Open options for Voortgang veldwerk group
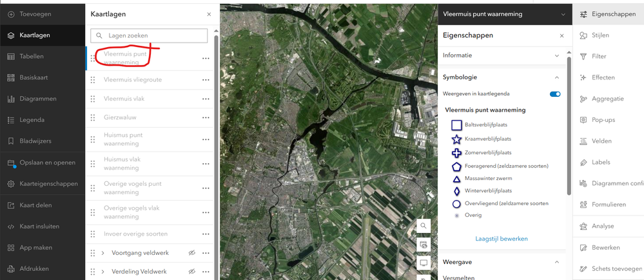The image size is (644, 280). click(x=206, y=254)
